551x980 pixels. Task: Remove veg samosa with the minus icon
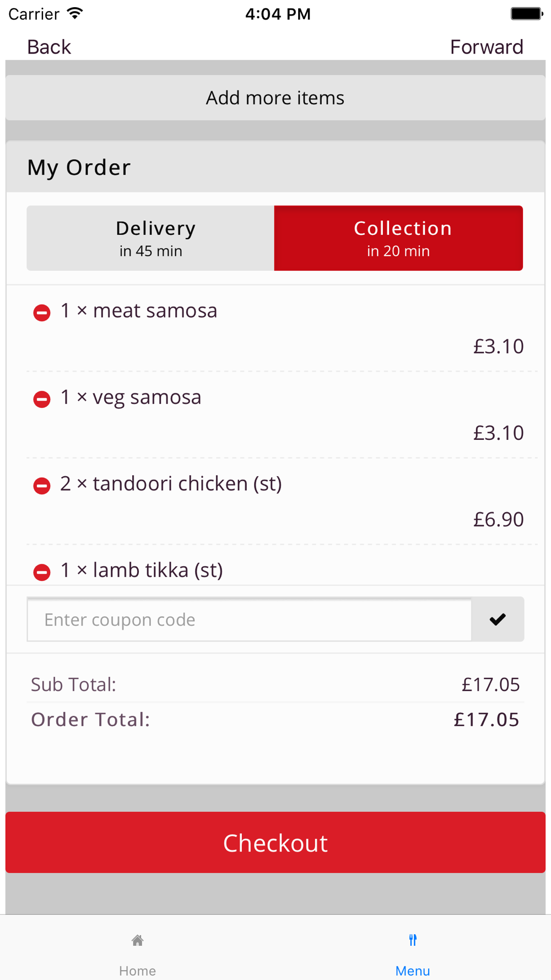click(41, 399)
